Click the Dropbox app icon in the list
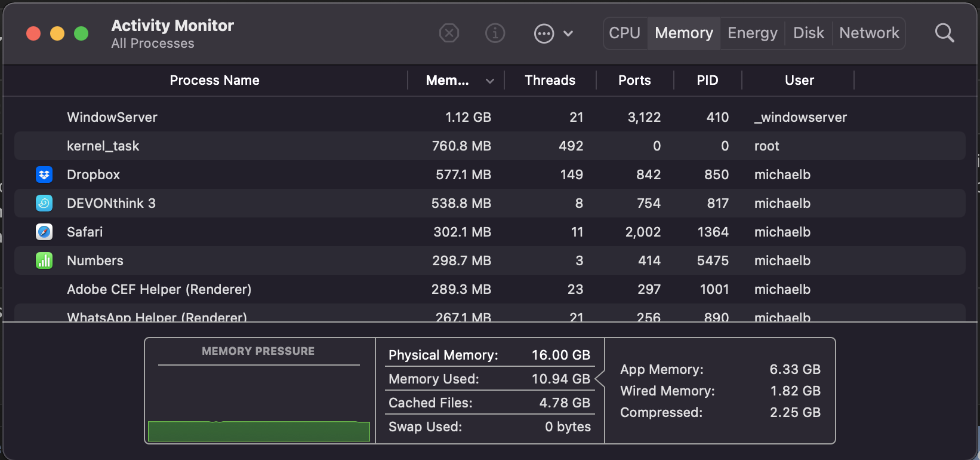Image resolution: width=980 pixels, height=460 pixels. (x=44, y=174)
